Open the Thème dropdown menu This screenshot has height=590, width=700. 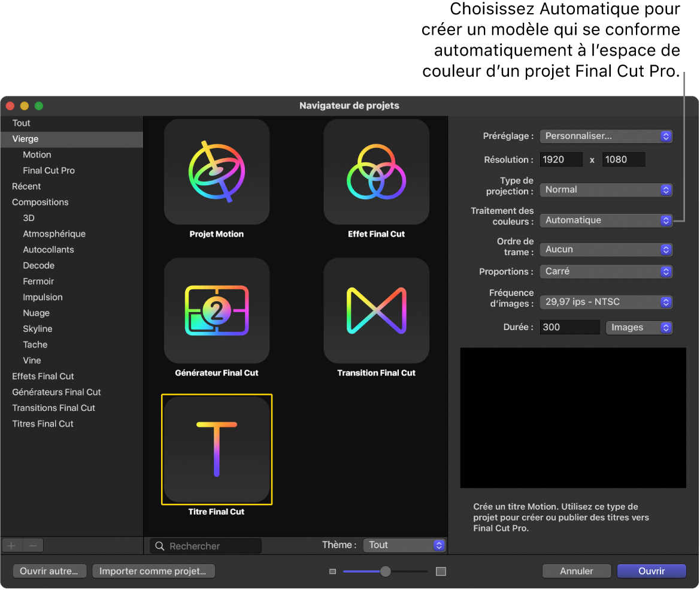point(404,545)
